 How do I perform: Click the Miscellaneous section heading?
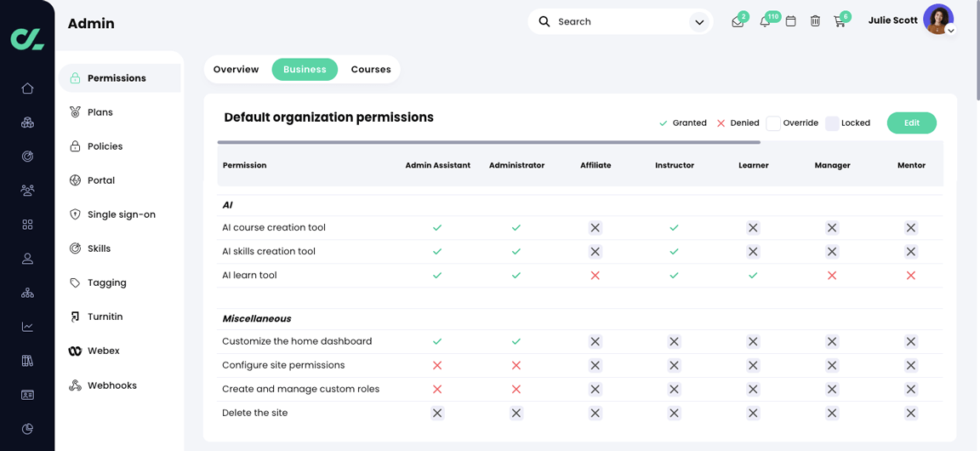click(x=257, y=319)
